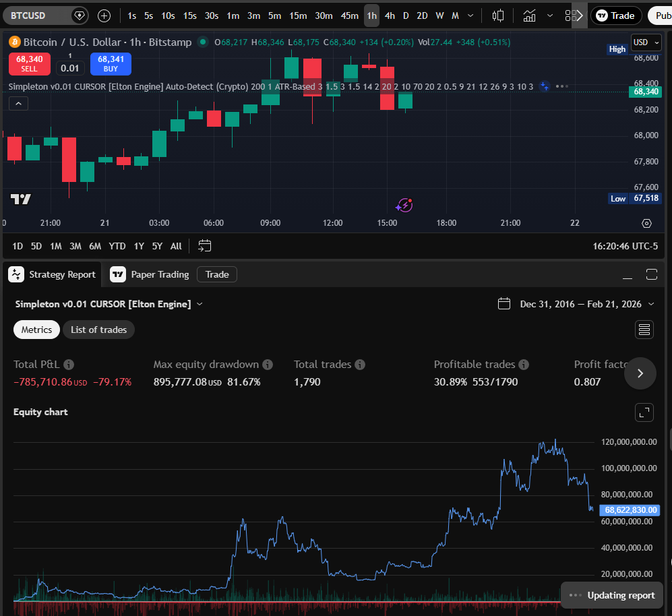Click the blue BUY 68,341 button
Viewport: 672px width, 616px height.
(x=110, y=63)
